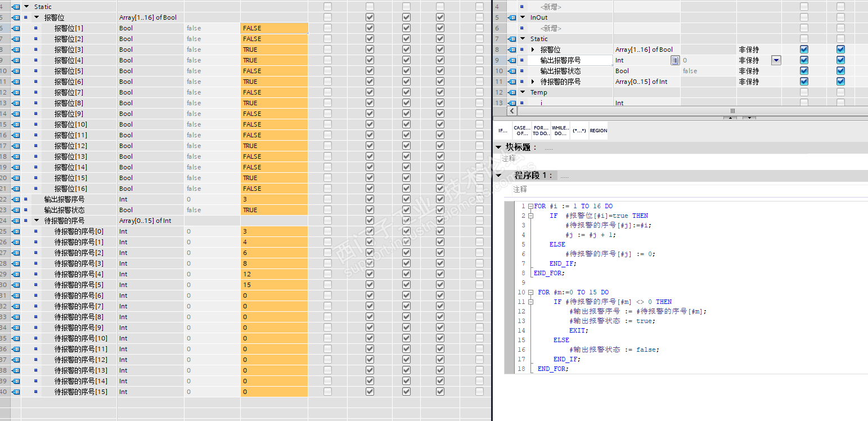Collapse 程序段 1 network section
Screen dimensions: 868x421
point(498,176)
